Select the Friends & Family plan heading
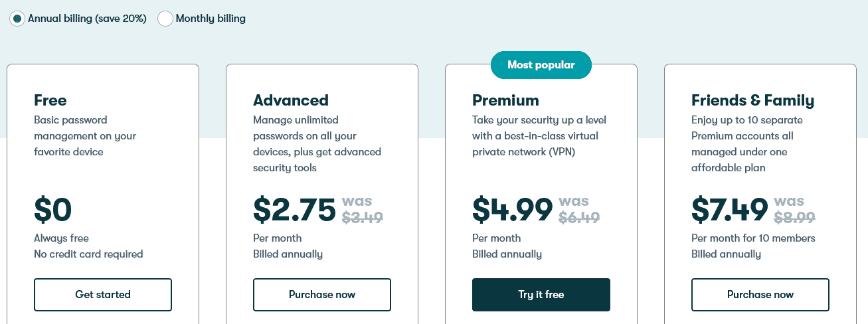 [752, 100]
